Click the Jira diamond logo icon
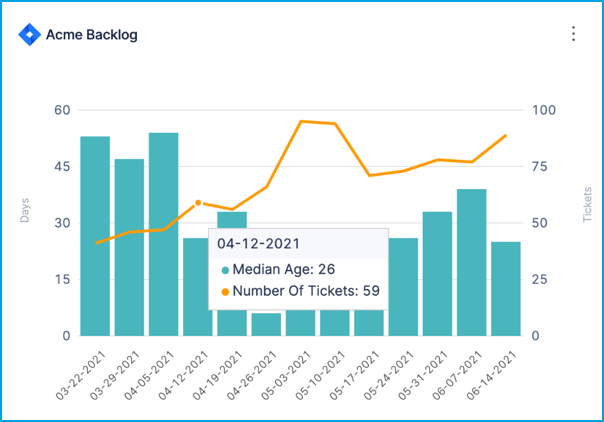Viewport: 604px width, 422px height. point(28,34)
